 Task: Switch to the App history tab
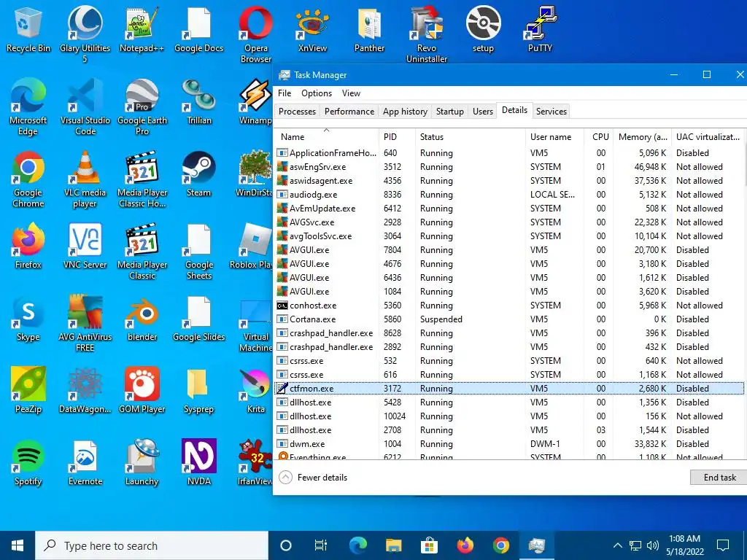(405, 112)
